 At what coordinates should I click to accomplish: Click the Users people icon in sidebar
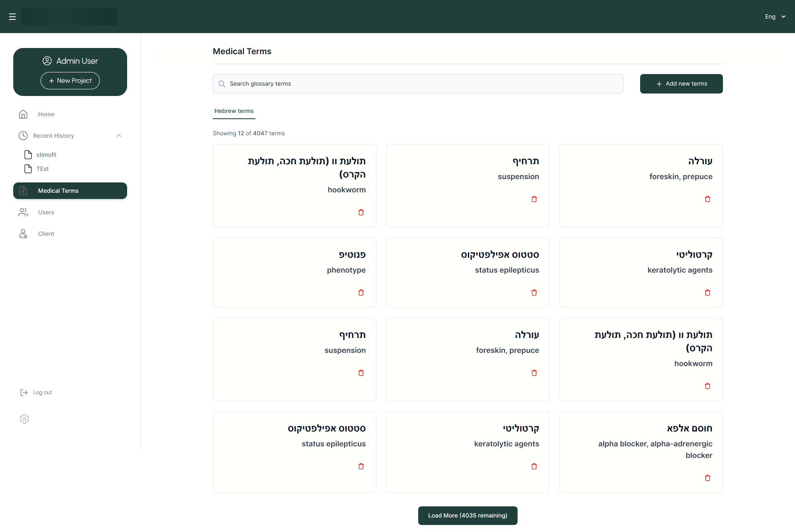23,212
